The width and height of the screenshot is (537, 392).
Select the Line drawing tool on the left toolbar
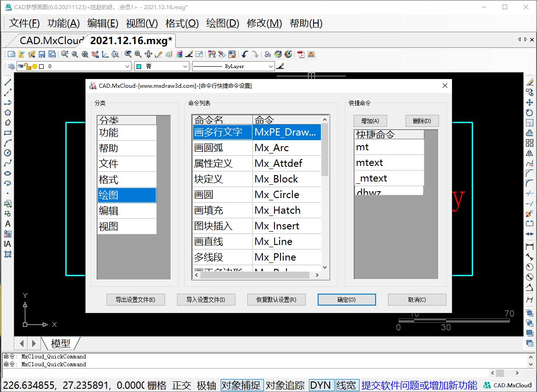[6, 83]
